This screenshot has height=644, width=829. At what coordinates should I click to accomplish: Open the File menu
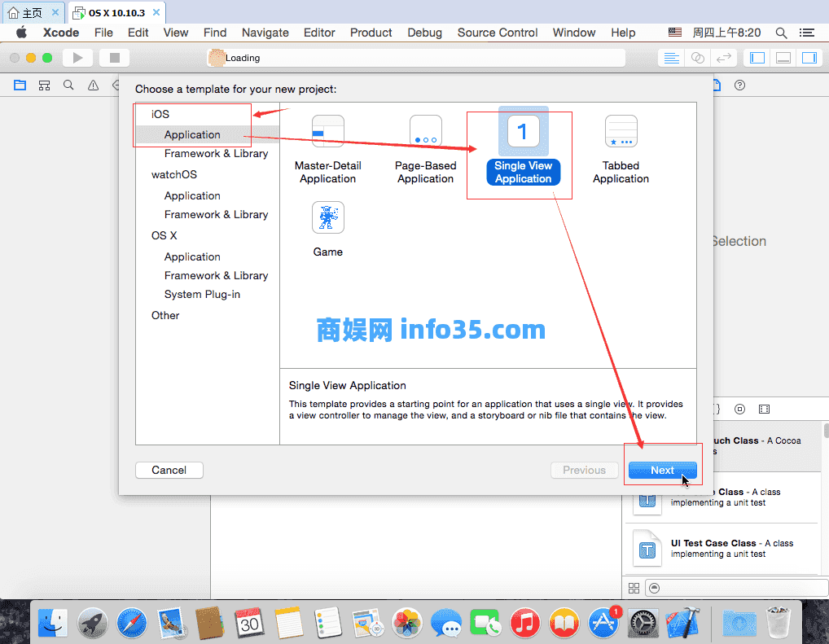[x=103, y=33]
